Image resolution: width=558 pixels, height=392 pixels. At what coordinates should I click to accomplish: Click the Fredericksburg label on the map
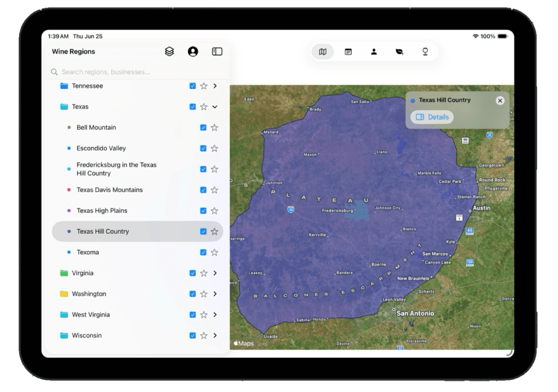pyautogui.click(x=337, y=211)
